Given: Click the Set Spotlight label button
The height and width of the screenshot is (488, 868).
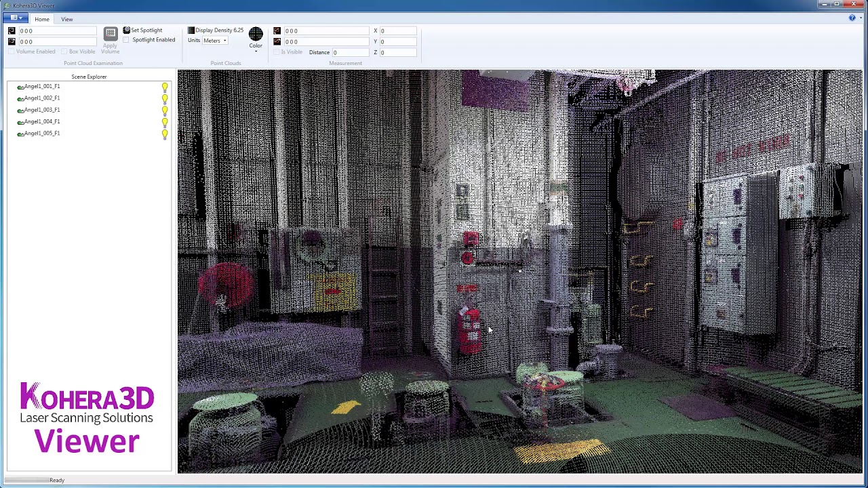Looking at the screenshot, I should [x=146, y=30].
